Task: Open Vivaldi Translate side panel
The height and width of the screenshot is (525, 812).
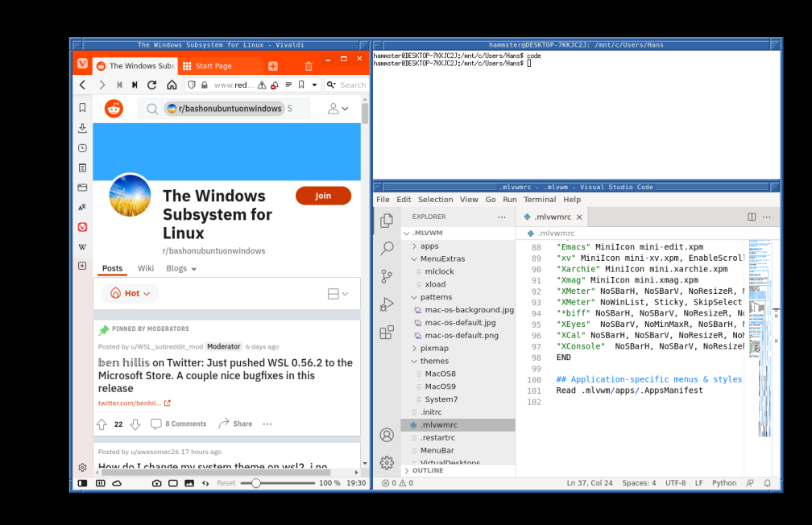Action: pyautogui.click(x=82, y=207)
